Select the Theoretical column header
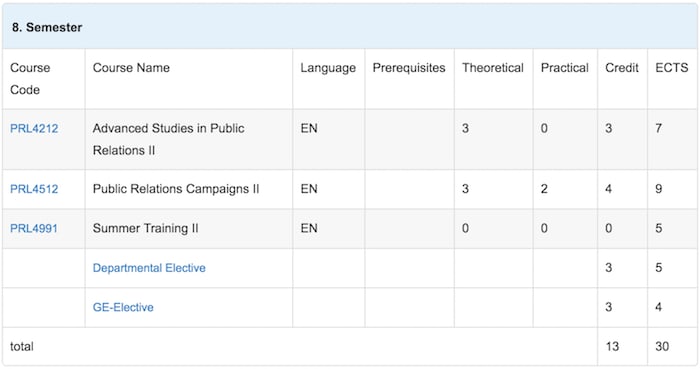 click(x=493, y=68)
